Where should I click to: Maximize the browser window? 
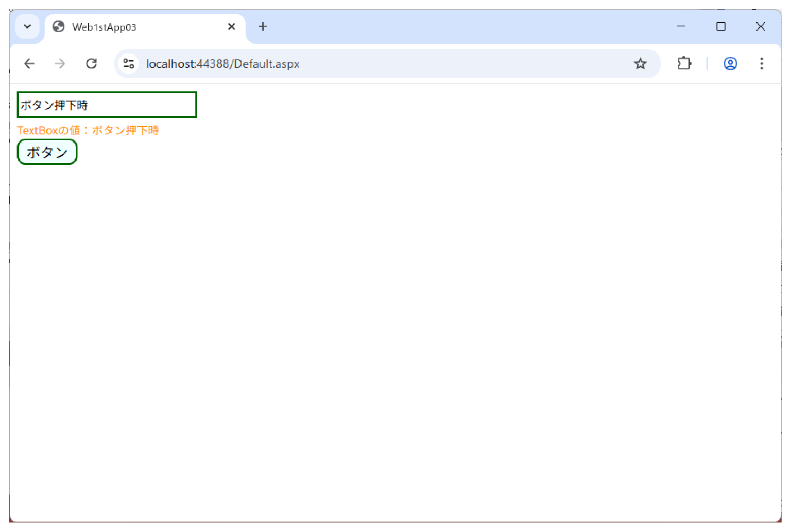click(721, 26)
